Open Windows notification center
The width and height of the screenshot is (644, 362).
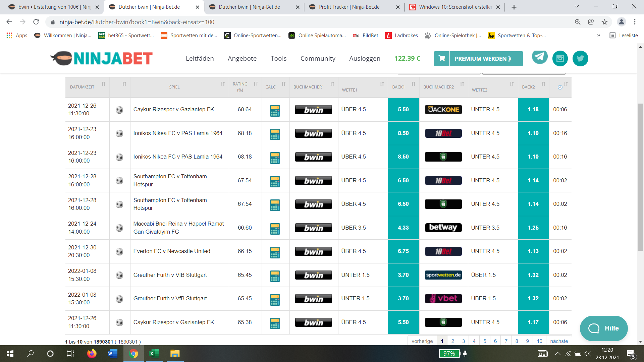631,354
